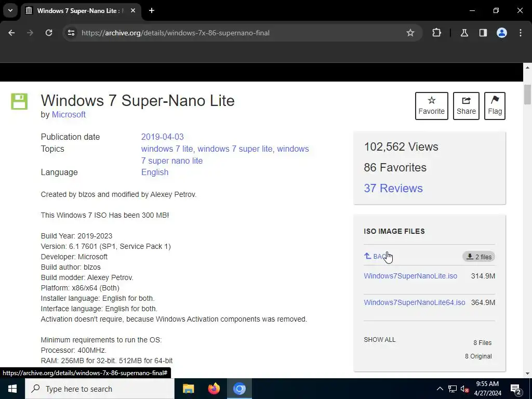Open the 37 Reviews link
The image size is (532, 399).
393,188
